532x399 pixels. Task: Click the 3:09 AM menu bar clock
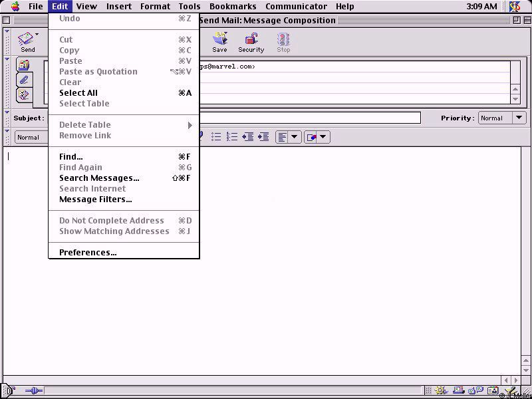481,6
